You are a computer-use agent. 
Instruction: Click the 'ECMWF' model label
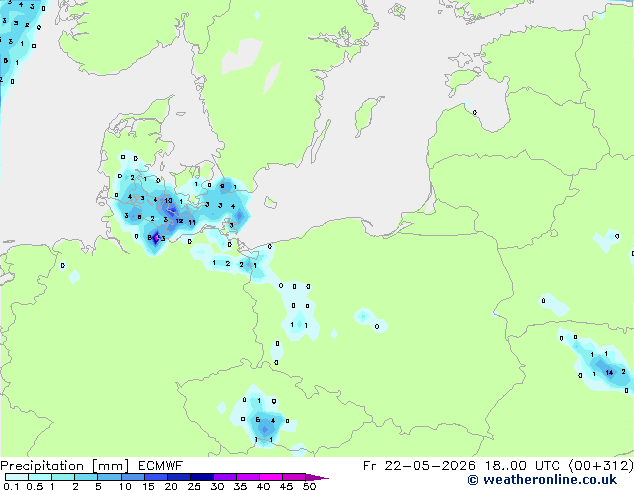[161, 466]
